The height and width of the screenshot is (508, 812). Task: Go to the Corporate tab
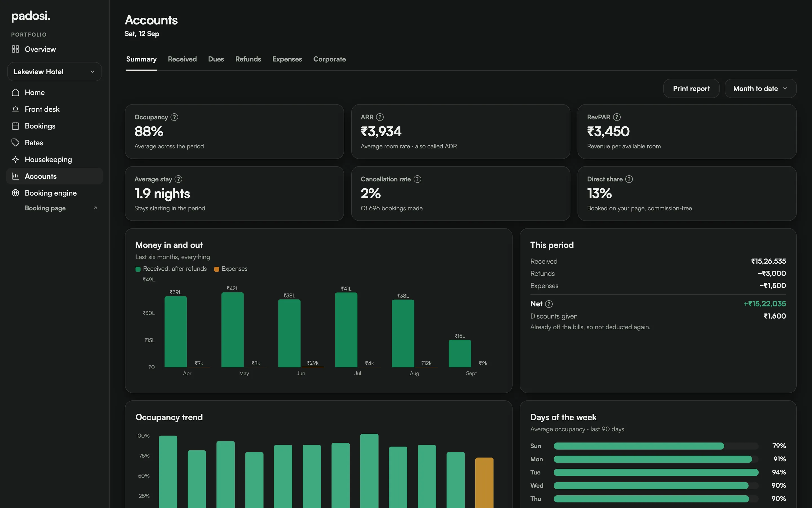click(330, 59)
